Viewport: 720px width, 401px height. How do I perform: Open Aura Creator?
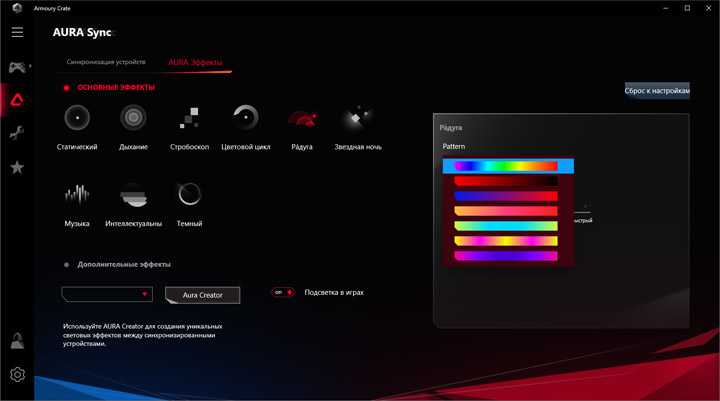click(x=202, y=295)
